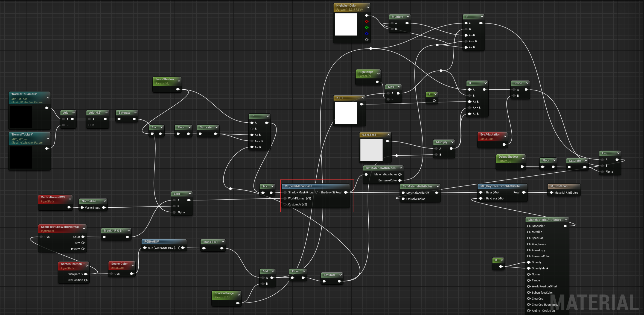Click the BaseColor input pin on MakeMaterialAttributes
The width and height of the screenshot is (644, 315).
(529, 226)
